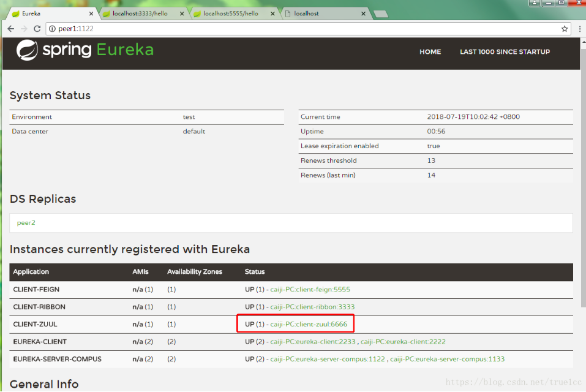View site info icon next to peer1:1122
The height and width of the screenshot is (392, 586).
coord(52,29)
